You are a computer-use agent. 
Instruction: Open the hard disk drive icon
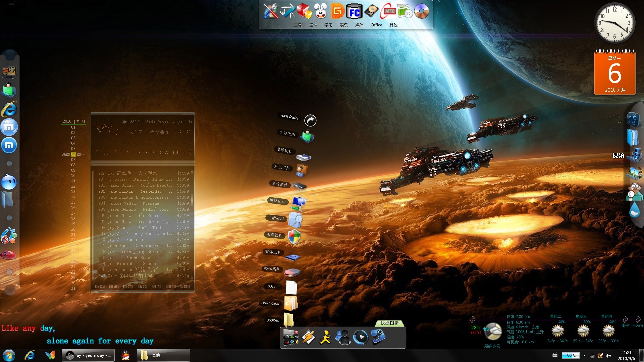371,12
